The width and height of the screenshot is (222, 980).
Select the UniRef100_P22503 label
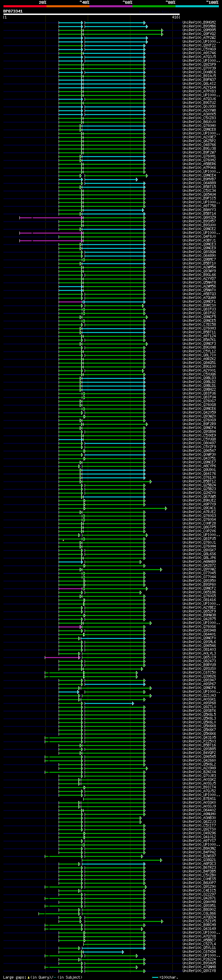point(199,742)
